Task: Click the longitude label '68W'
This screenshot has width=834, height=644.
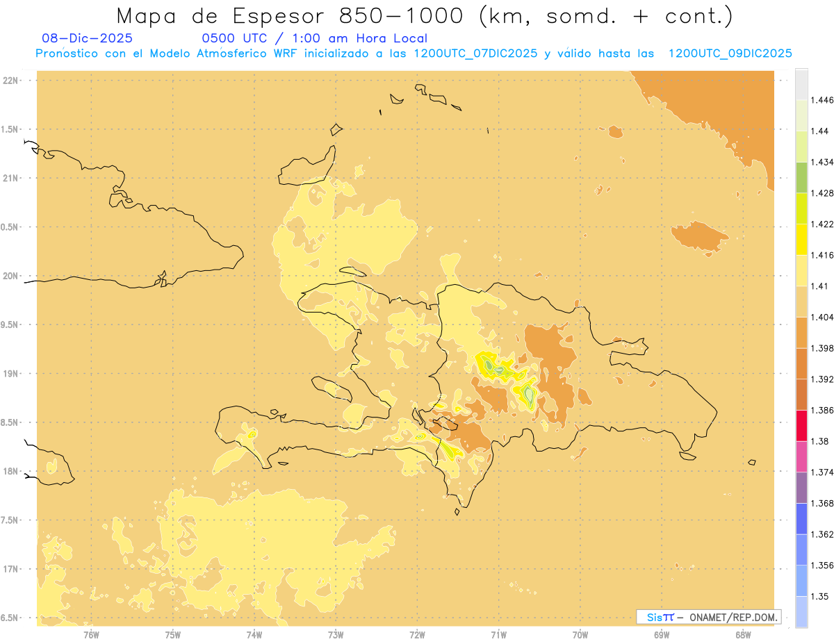Action: (x=743, y=634)
